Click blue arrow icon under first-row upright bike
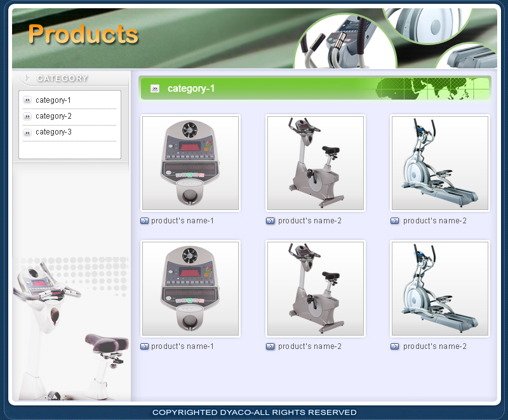This screenshot has width=508, height=420. click(x=270, y=221)
